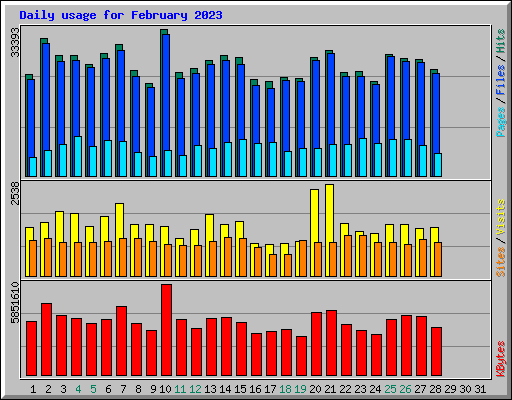The width and height of the screenshot is (512, 400).
Task: Click day 17 on the x-axis
Action: 270,389
